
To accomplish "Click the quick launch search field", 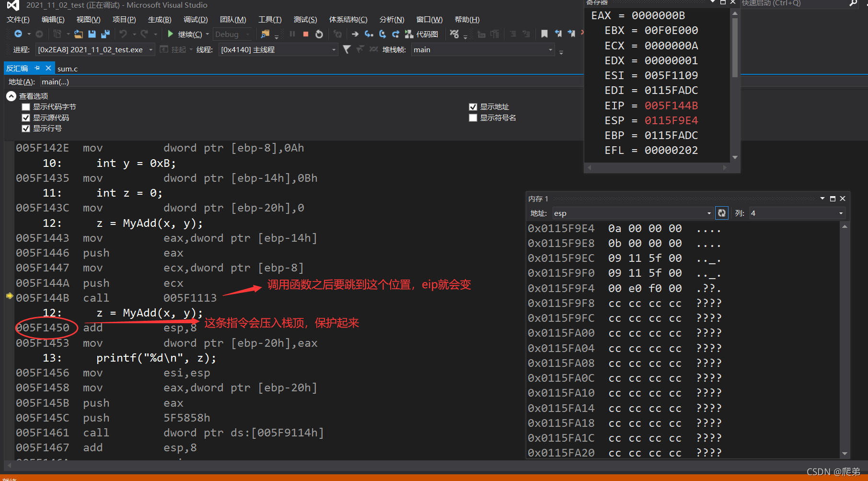I will pos(794,3).
